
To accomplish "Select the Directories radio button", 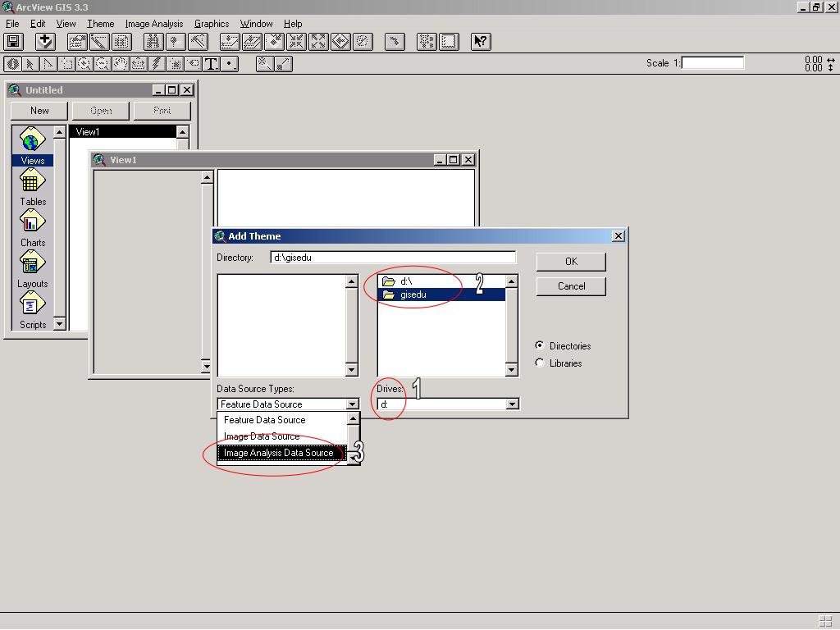I will (540, 345).
